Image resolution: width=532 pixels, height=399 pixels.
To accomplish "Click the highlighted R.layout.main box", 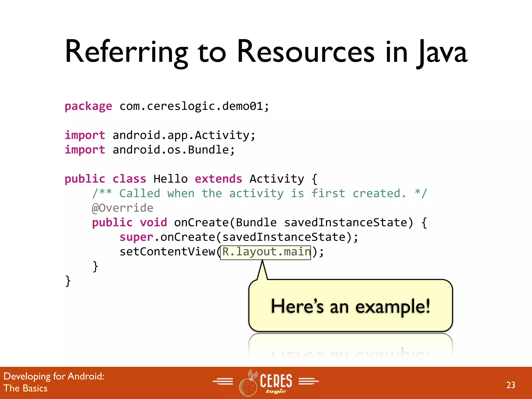I will [265, 252].
